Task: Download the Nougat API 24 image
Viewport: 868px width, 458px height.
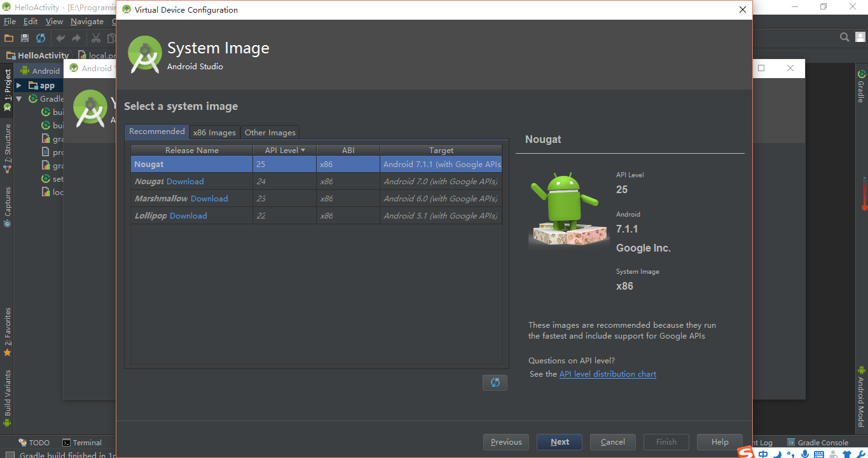Action: tap(185, 181)
